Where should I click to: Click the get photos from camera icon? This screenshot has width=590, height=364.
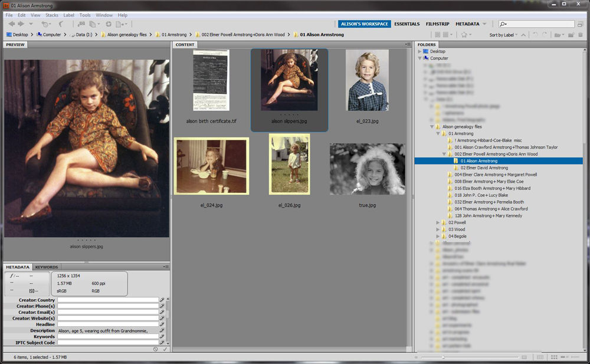81,24
